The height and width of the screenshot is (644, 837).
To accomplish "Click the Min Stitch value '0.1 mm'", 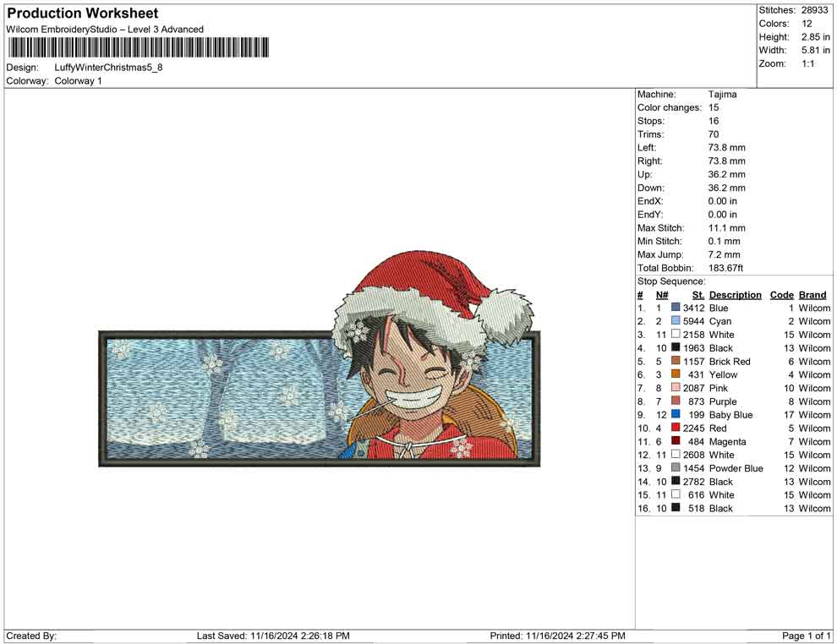I will (725, 241).
